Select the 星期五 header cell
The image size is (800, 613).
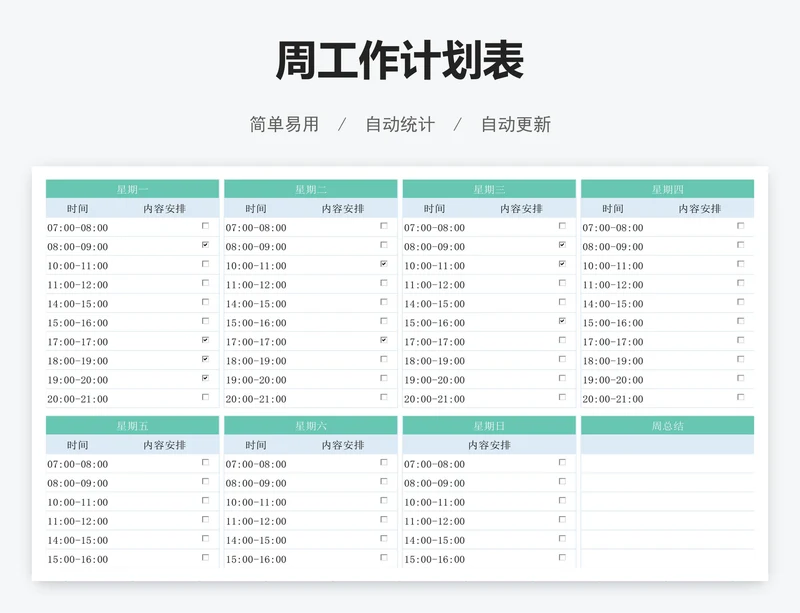click(x=133, y=426)
